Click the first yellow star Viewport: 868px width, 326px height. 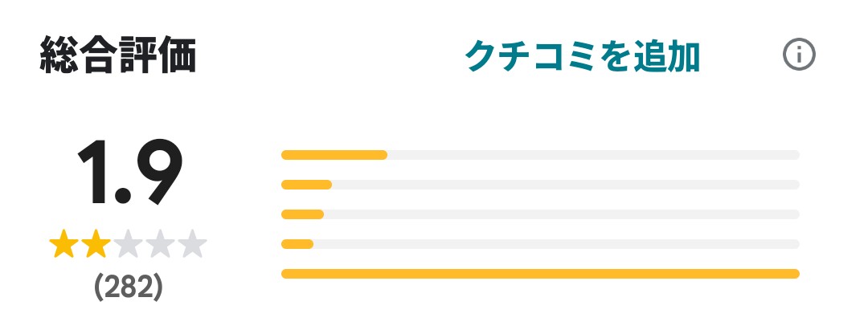click(63, 244)
